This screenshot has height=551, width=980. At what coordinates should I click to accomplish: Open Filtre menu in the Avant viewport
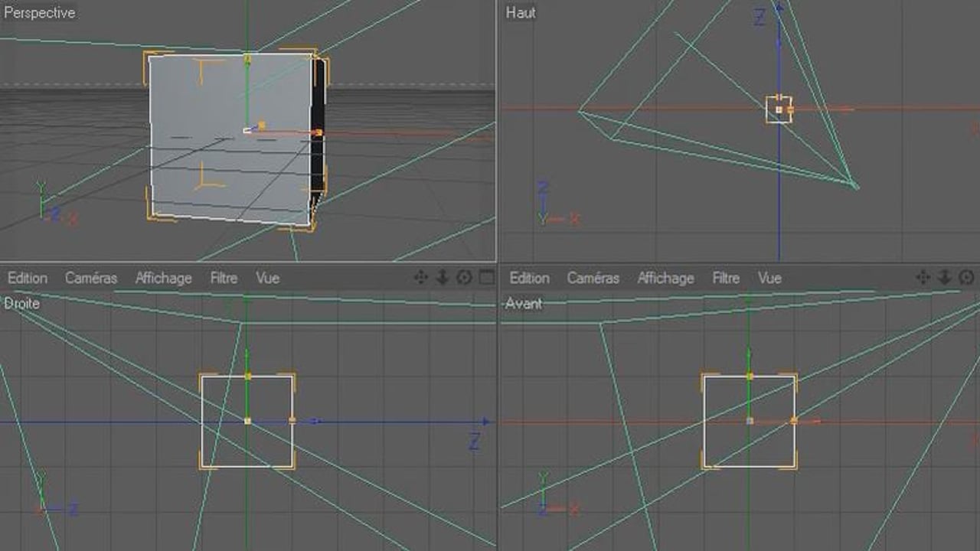pyautogui.click(x=726, y=278)
